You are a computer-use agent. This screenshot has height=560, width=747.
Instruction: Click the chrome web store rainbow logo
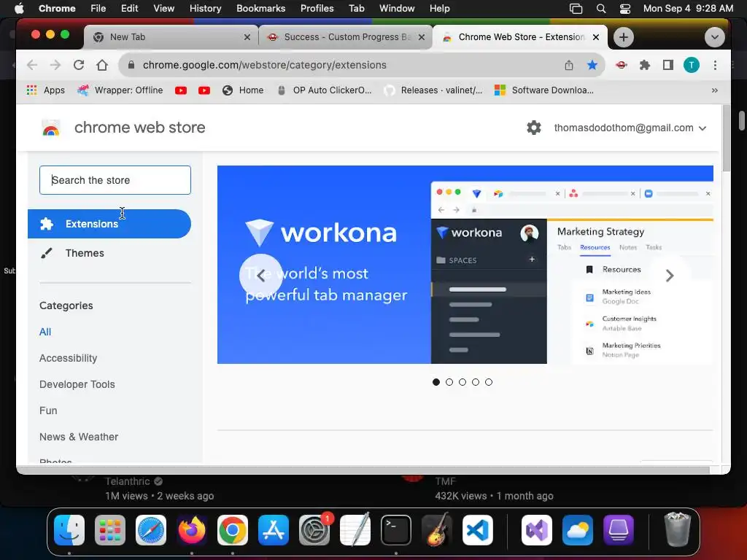point(51,128)
